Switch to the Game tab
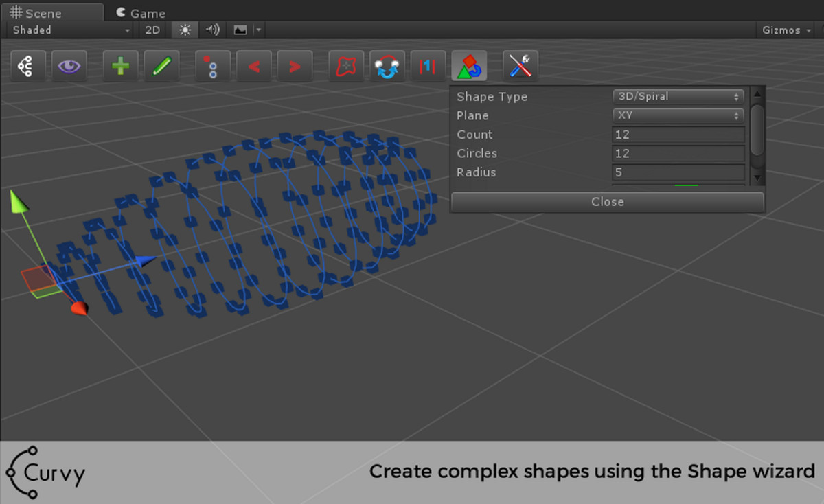Image resolution: width=824 pixels, height=504 pixels. 141,13
